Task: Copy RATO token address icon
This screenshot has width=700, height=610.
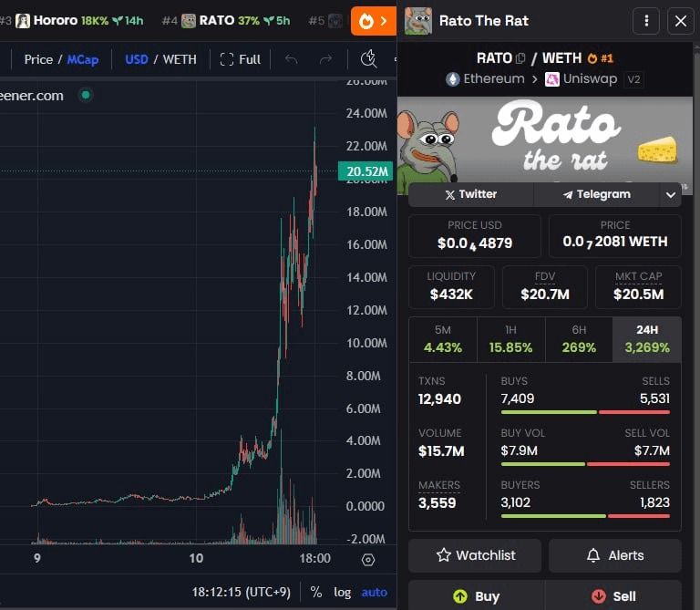Action: [520, 58]
